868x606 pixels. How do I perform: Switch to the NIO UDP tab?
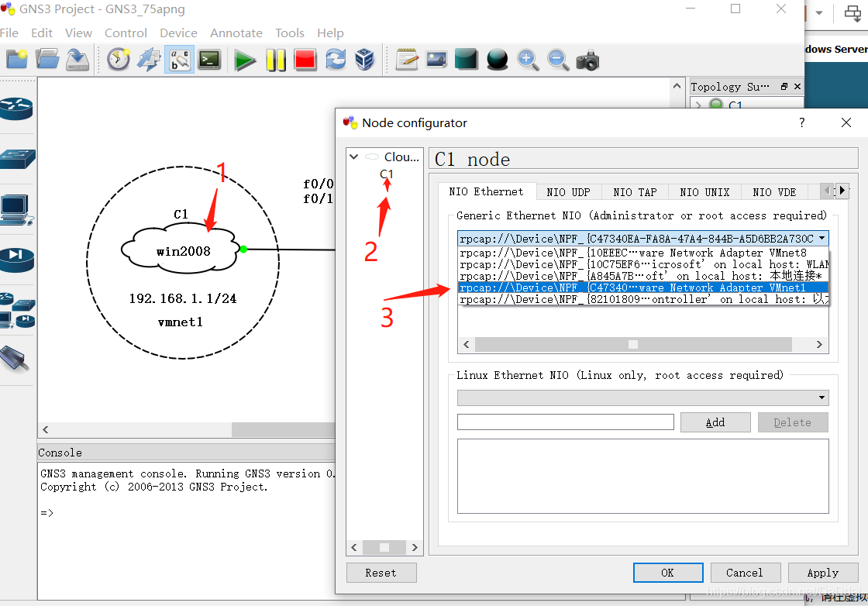[569, 192]
